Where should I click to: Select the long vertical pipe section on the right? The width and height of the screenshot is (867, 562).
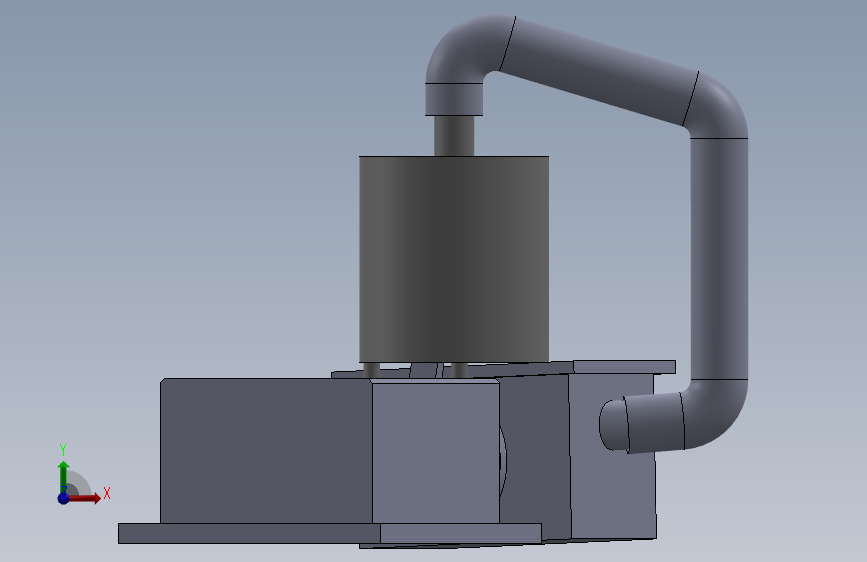point(719,259)
